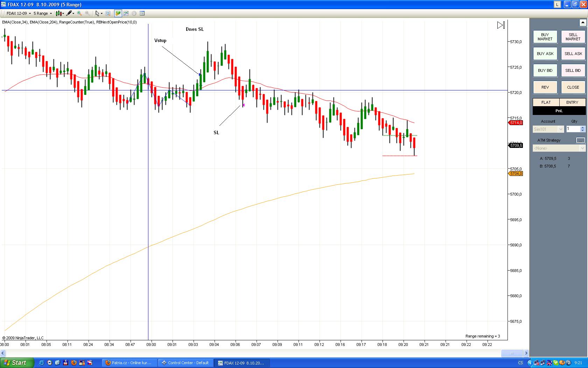The width and height of the screenshot is (588, 368).
Task: Switch to FDAX 12-09 chart taskbar button
Action: pos(241,363)
